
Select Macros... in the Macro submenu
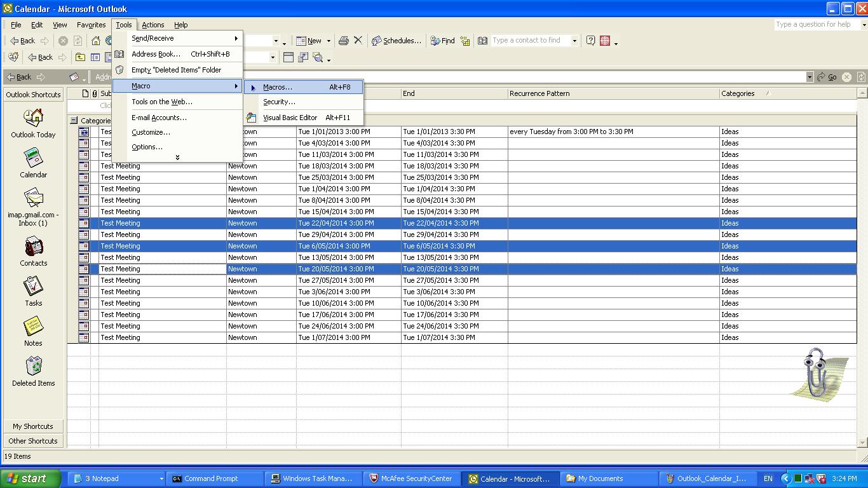click(x=278, y=87)
